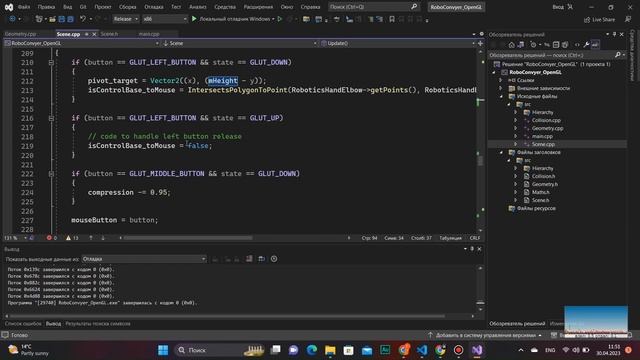Screen dimensions: 640x360
Task: Toggle auto-hide pin on the Output panel
Action: [x=472, y=249]
